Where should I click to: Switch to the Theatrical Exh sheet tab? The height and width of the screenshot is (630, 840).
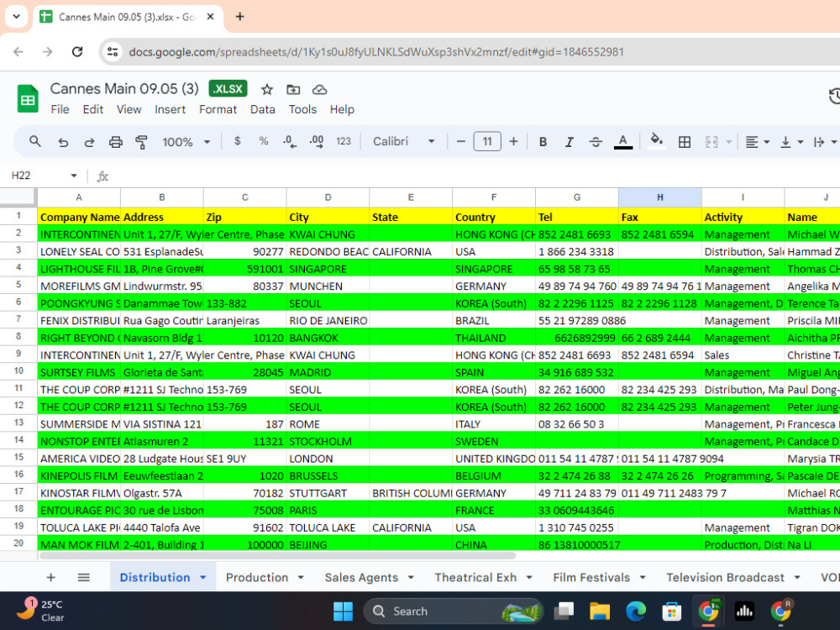pos(475,578)
